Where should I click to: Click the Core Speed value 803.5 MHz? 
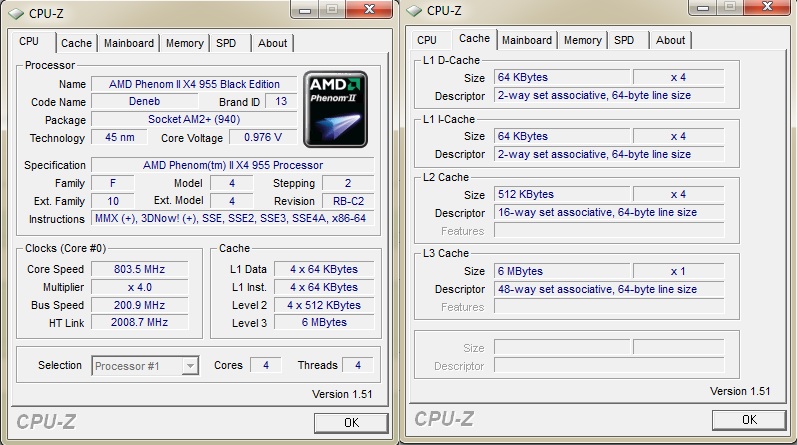point(140,269)
